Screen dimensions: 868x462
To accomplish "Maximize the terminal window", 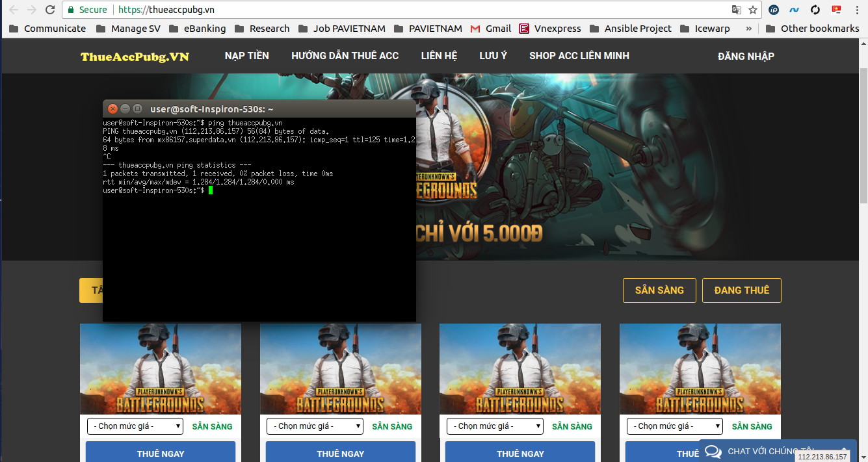I will point(137,109).
